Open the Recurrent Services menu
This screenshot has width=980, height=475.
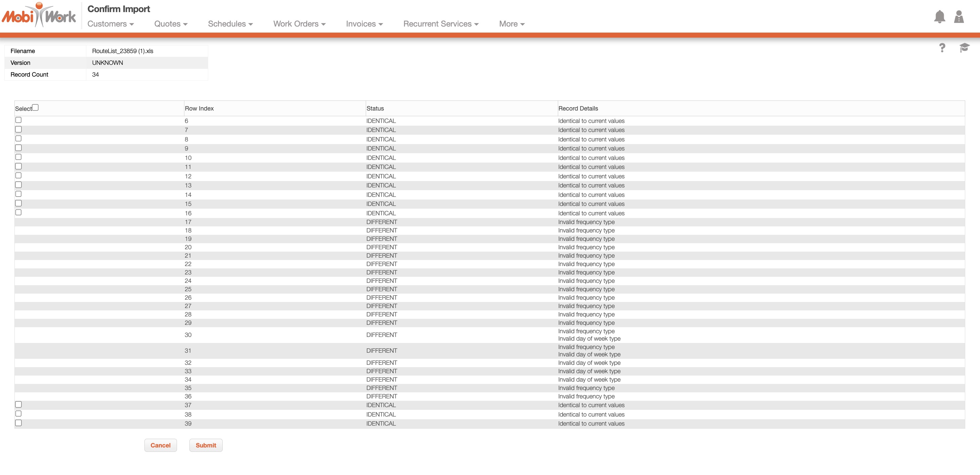[441, 24]
